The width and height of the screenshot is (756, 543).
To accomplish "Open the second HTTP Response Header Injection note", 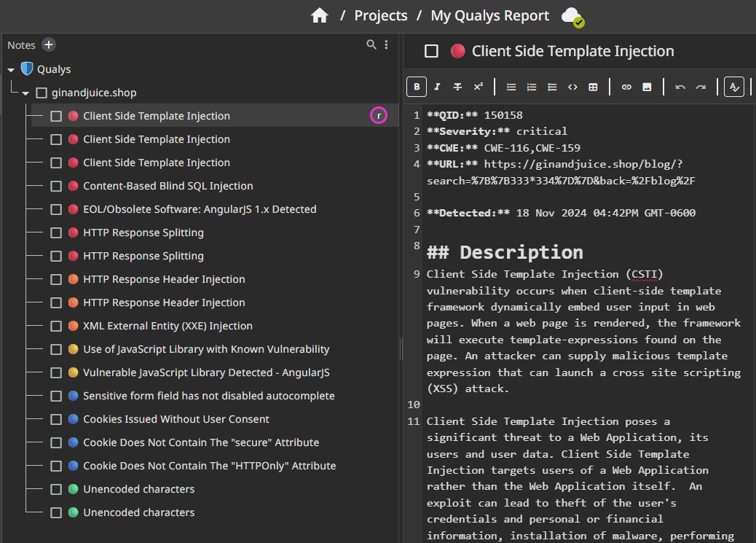I will click(x=164, y=302).
